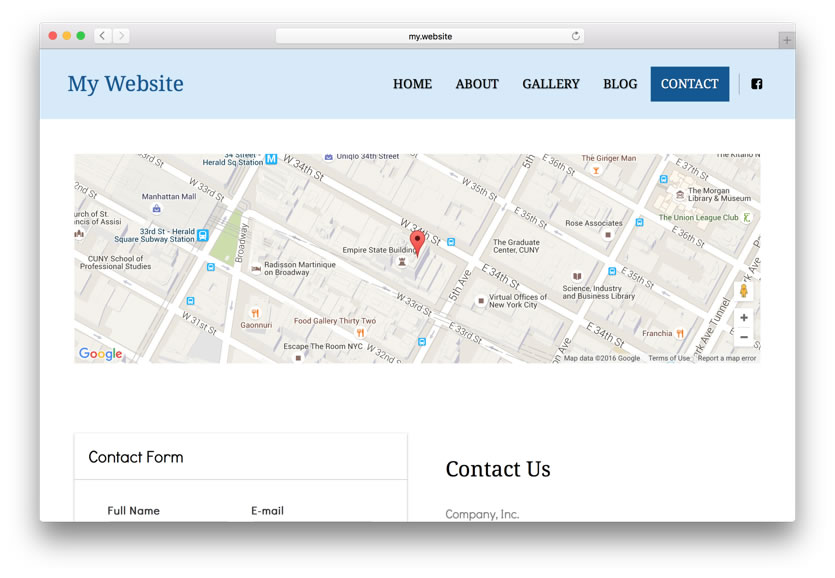Click The Graduate Center, CUNY map label
Viewport: 835px width, 578px height.
516,246
